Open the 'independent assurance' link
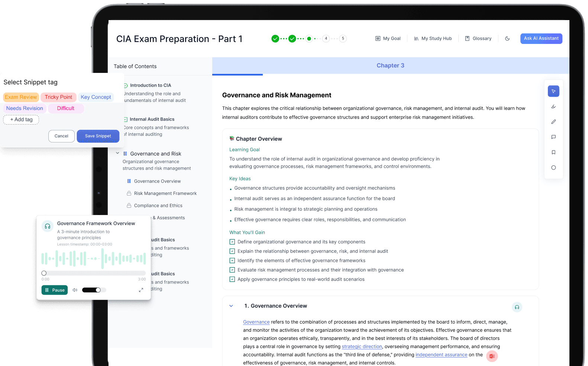 pyautogui.click(x=441, y=355)
